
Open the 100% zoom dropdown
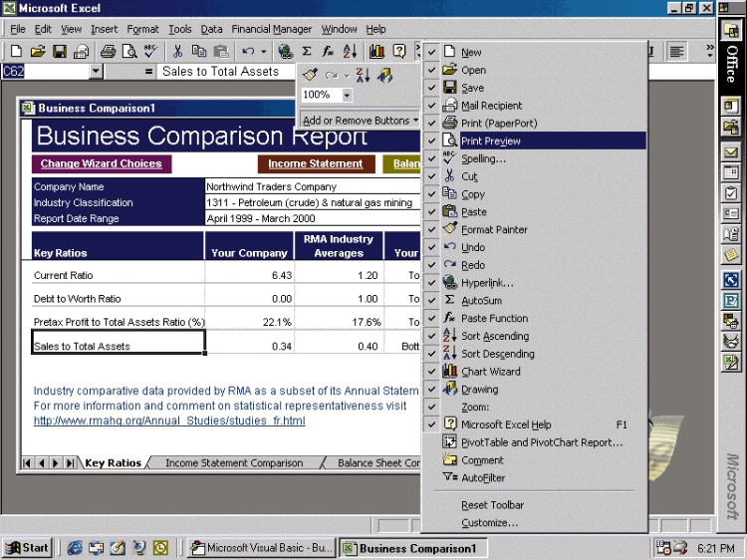coord(347,96)
